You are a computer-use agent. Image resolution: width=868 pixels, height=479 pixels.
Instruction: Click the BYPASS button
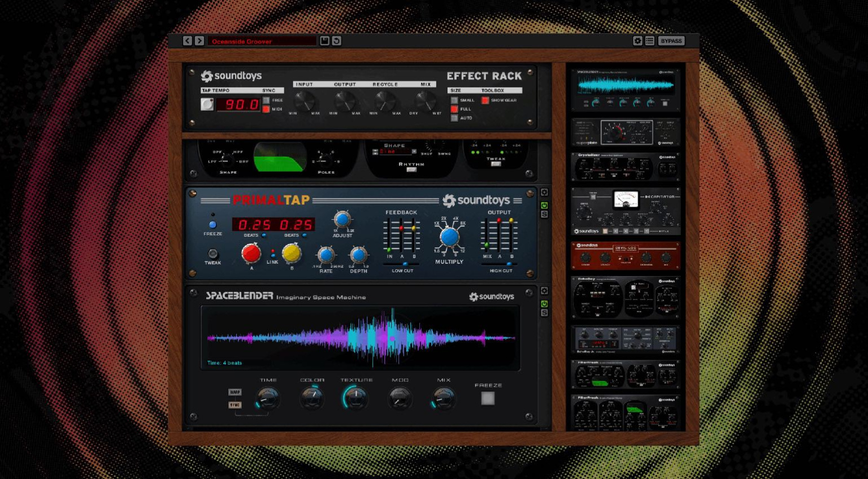pos(671,41)
